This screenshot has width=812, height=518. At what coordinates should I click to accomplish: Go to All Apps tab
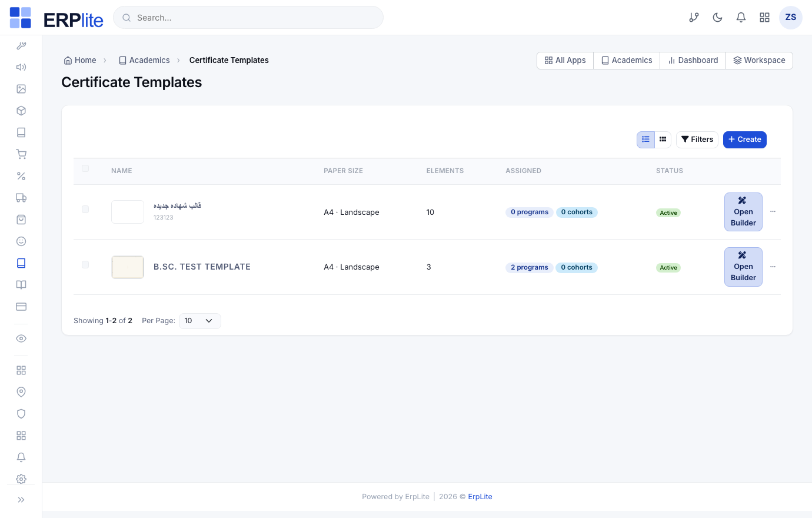click(x=565, y=61)
